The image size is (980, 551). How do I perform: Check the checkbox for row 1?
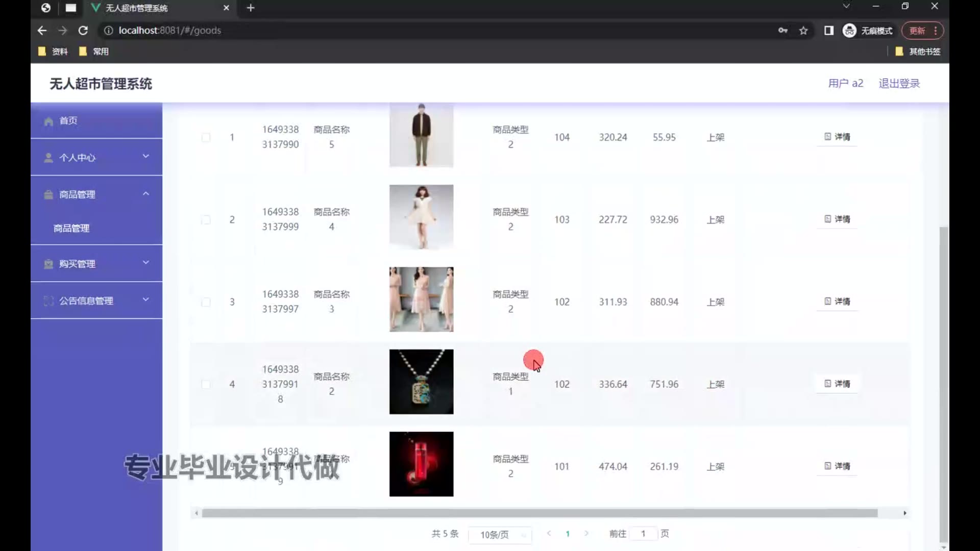(206, 138)
